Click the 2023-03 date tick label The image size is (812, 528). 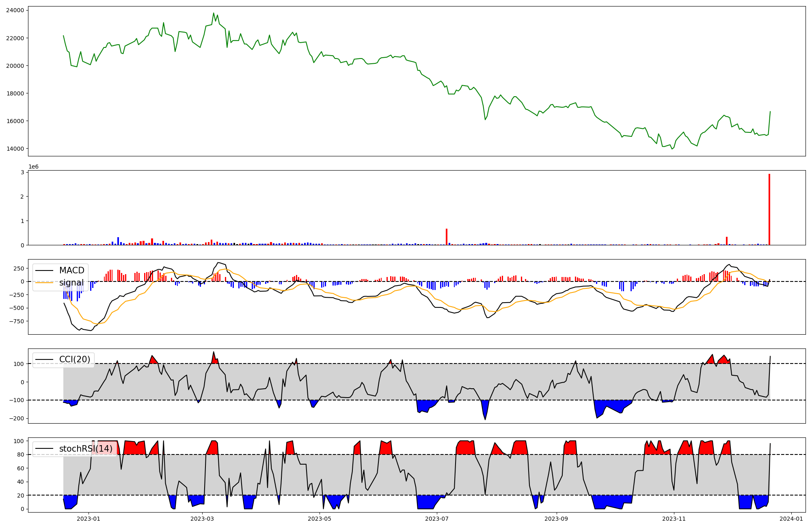pyautogui.click(x=202, y=519)
